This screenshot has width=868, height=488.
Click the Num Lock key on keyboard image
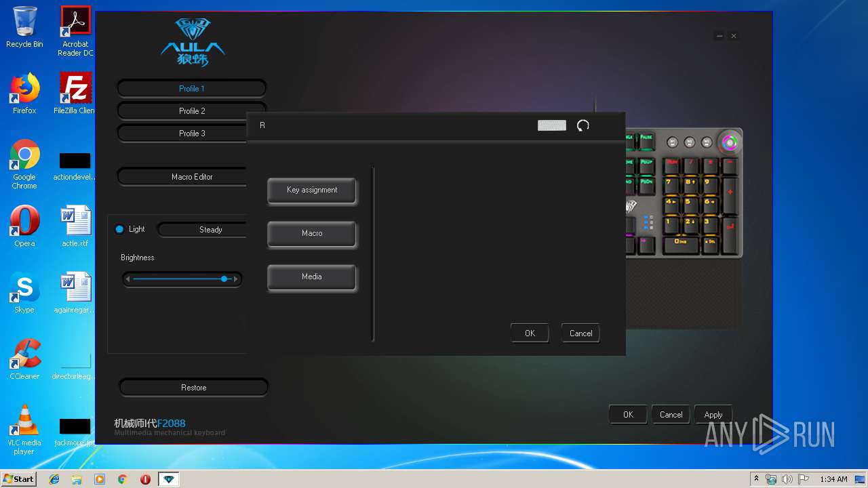(x=671, y=165)
